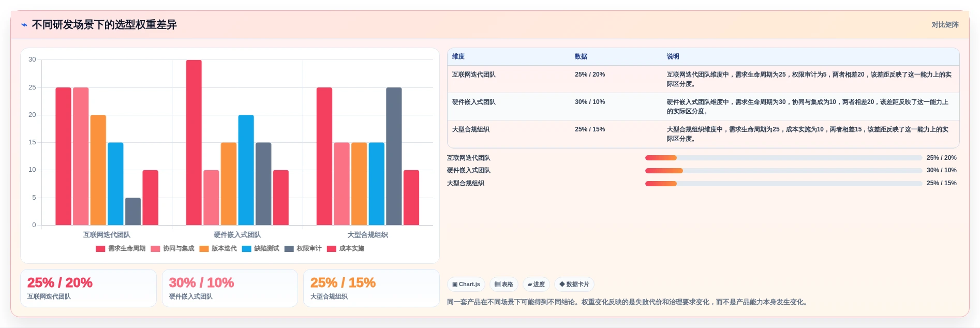980x328 pixels.
Task: Click the 硬件嵌入式团队 progress bar
Action: pos(783,171)
